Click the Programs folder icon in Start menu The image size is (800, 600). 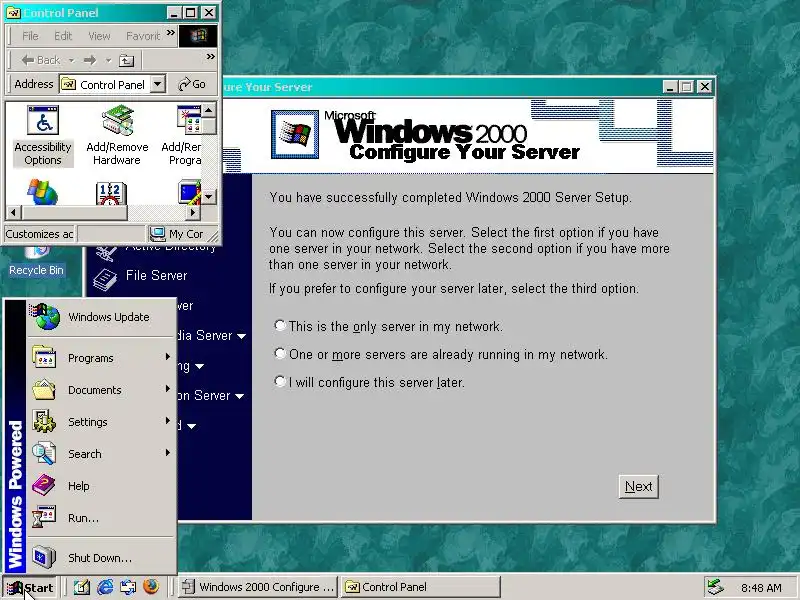click(44, 357)
